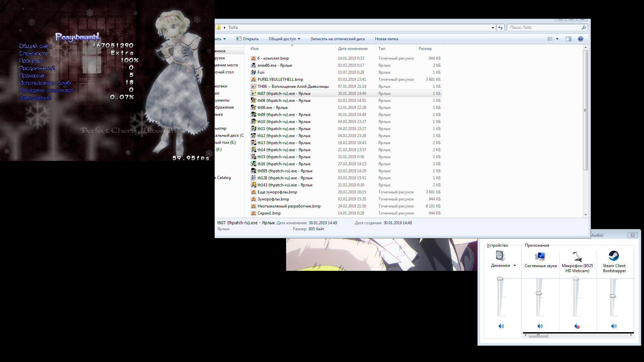This screenshot has height=362, width=644.
Task: Unmute the B525 HD Webcam microphone
Action: tap(577, 326)
